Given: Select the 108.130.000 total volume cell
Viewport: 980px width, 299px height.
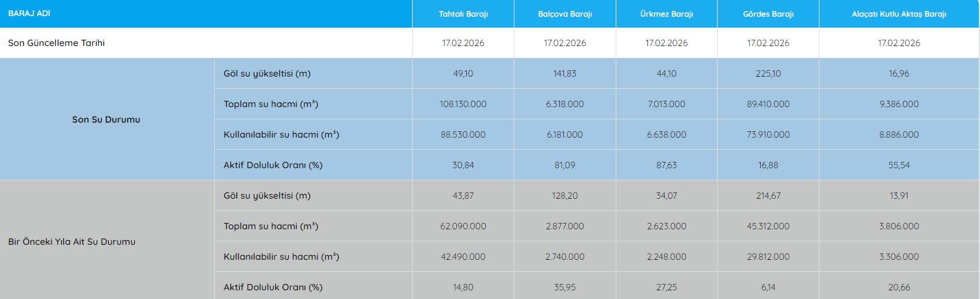Looking at the screenshot, I should 463,104.
